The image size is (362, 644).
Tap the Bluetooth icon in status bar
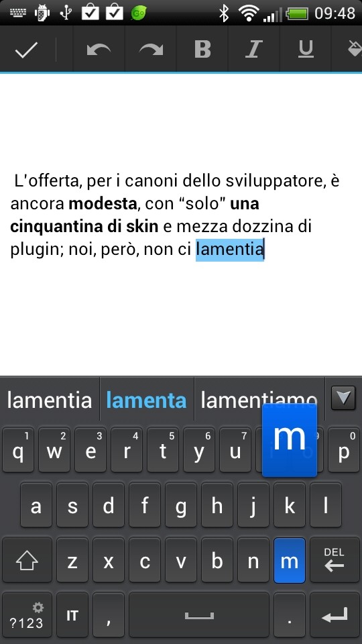224,13
